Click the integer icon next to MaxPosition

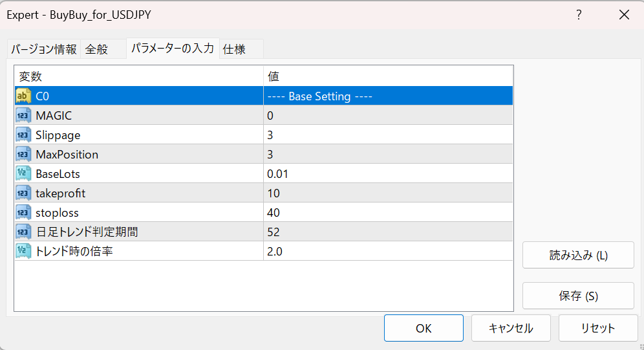(23, 155)
